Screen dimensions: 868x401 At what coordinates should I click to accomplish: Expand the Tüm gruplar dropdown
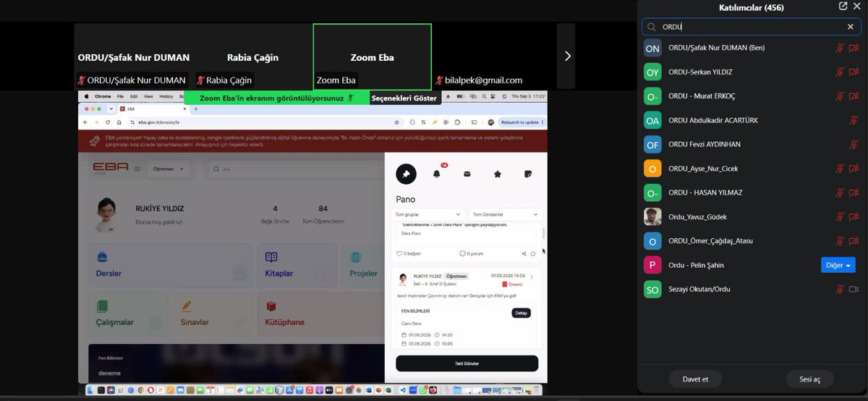tap(428, 214)
